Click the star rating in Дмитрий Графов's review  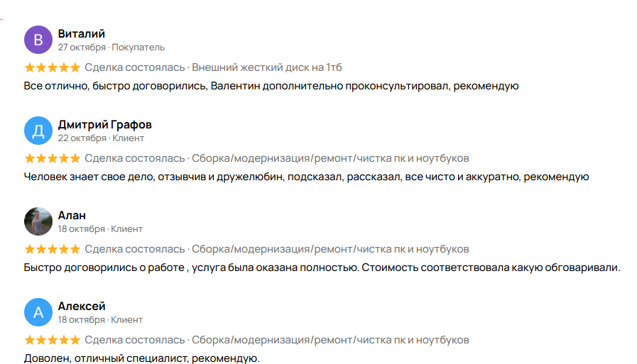(52, 158)
